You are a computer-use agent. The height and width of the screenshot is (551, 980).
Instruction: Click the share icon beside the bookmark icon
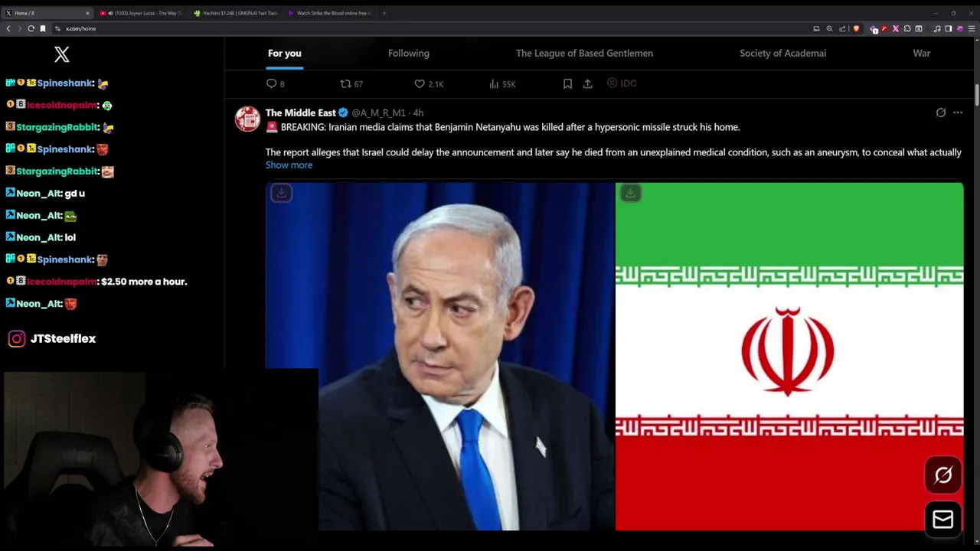(x=587, y=83)
